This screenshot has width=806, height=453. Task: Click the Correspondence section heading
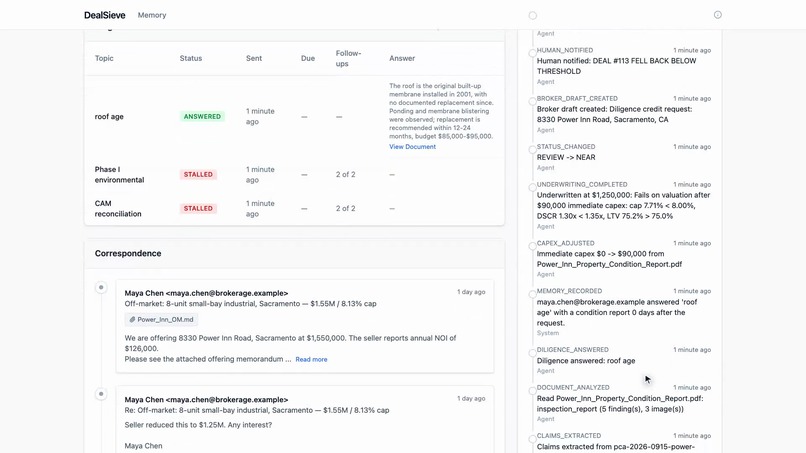(128, 253)
